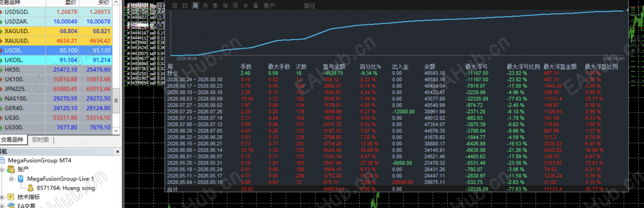Click the 盈亏金额 profit column header
The height and width of the screenshot is (208, 644).
coord(334,66)
